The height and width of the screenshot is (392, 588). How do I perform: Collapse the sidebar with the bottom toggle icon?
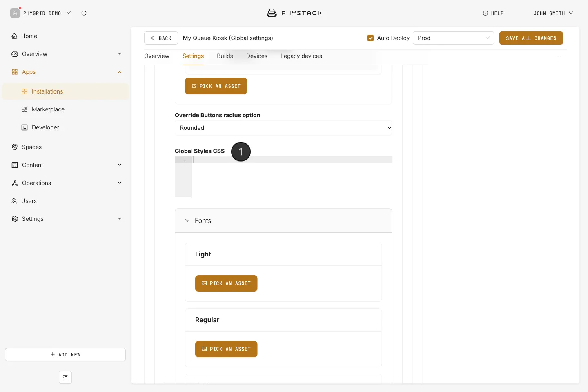click(65, 377)
